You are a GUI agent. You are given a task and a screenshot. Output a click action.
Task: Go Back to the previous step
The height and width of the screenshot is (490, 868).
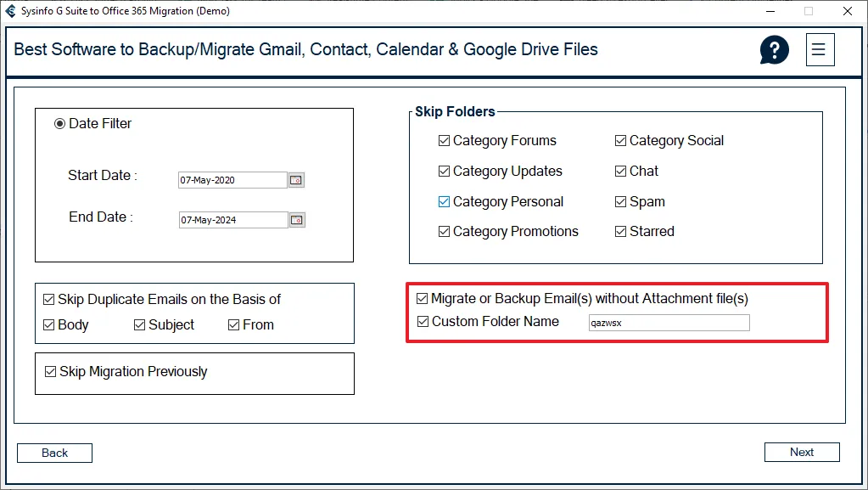tap(55, 453)
